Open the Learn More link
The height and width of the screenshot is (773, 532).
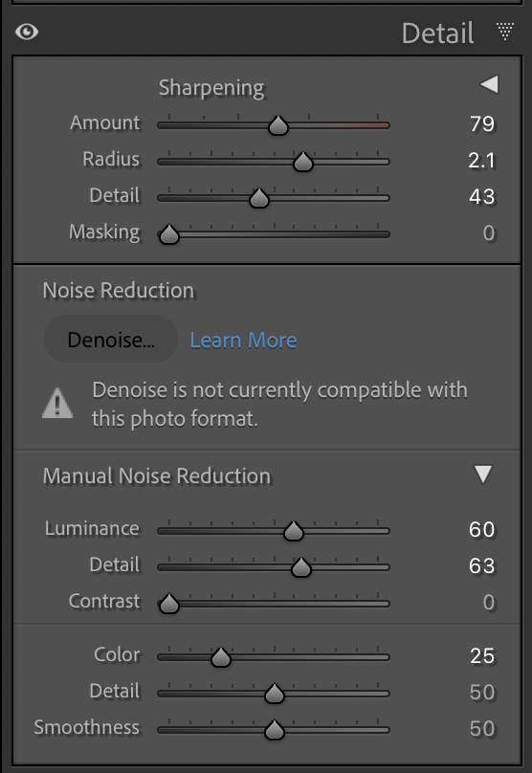pos(243,341)
